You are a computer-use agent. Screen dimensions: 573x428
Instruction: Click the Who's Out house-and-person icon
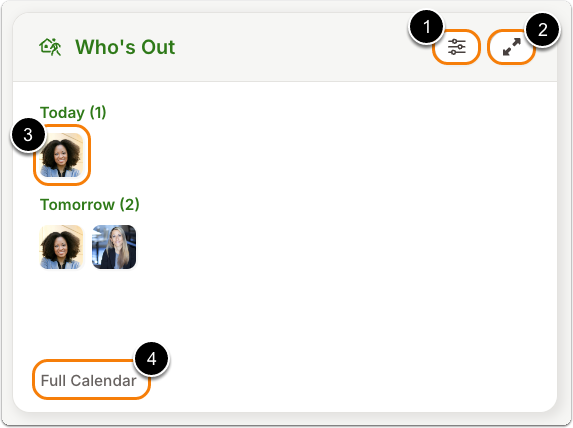point(50,47)
